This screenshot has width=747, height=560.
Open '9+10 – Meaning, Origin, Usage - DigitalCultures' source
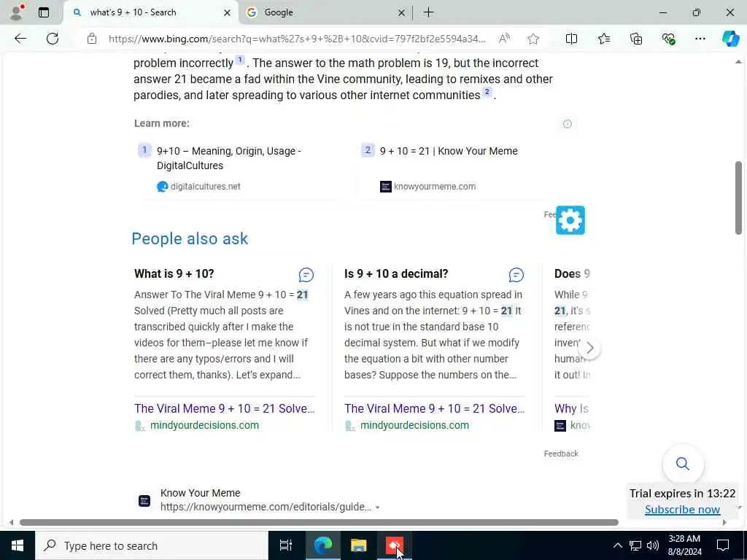click(x=228, y=158)
